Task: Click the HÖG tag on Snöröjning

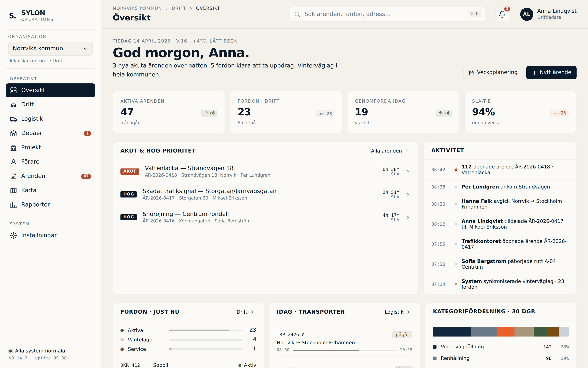Action: 129,217
